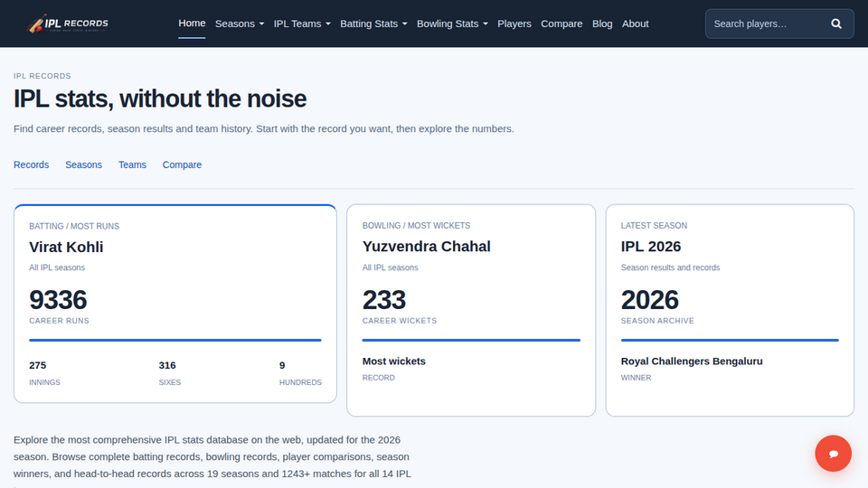Click the BOWLING / MOST WICKETS label
This screenshot has width=868, height=488.
(x=416, y=226)
